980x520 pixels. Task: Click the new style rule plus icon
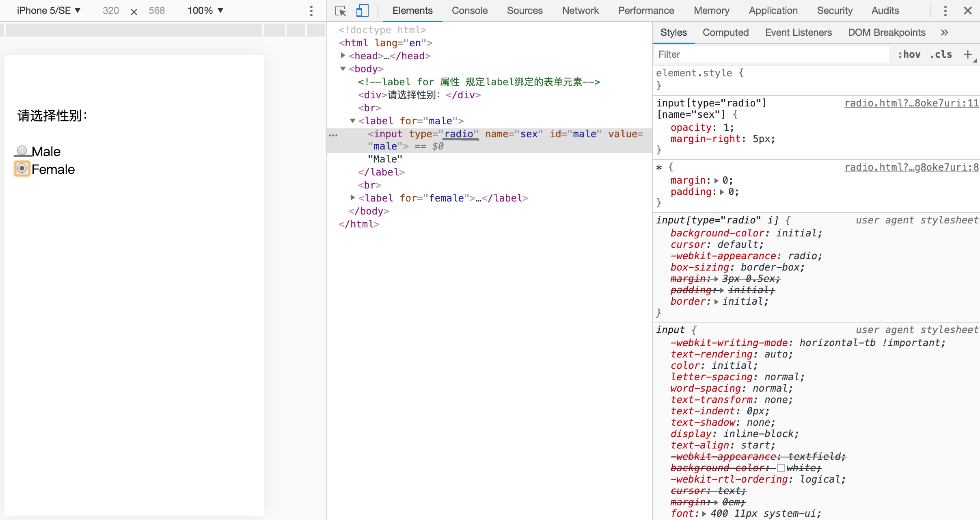[x=968, y=54]
